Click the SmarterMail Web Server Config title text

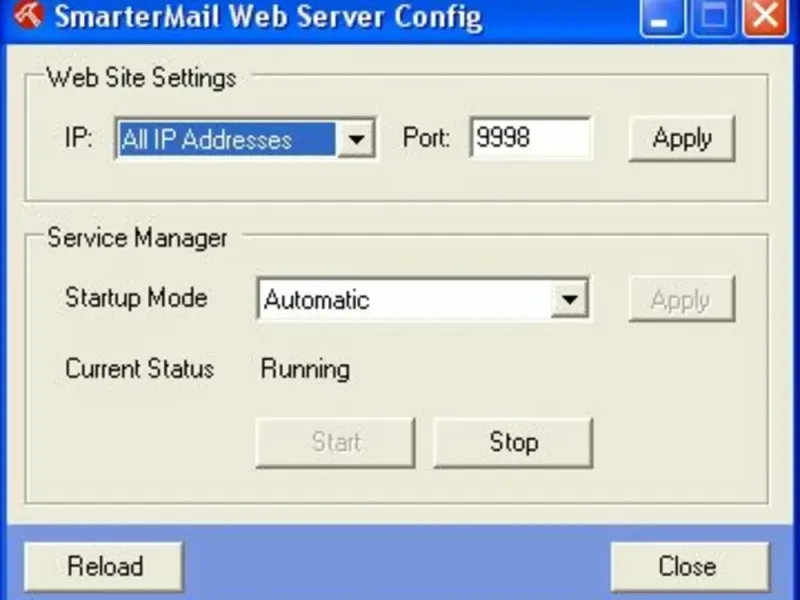[268, 17]
